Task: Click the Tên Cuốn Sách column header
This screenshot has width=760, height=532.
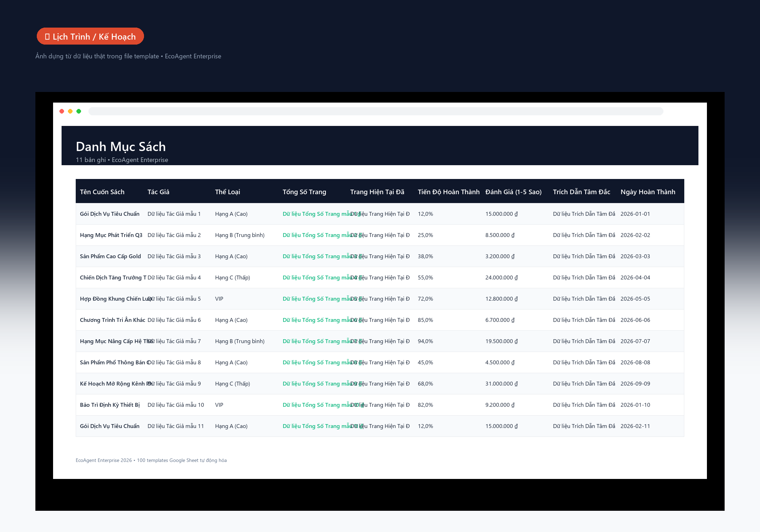Action: click(102, 192)
